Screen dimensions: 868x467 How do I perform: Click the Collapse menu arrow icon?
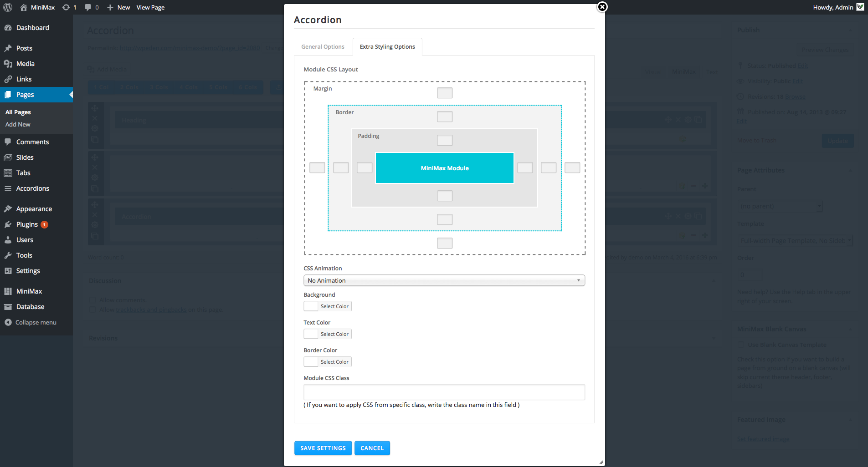pyautogui.click(x=8, y=322)
